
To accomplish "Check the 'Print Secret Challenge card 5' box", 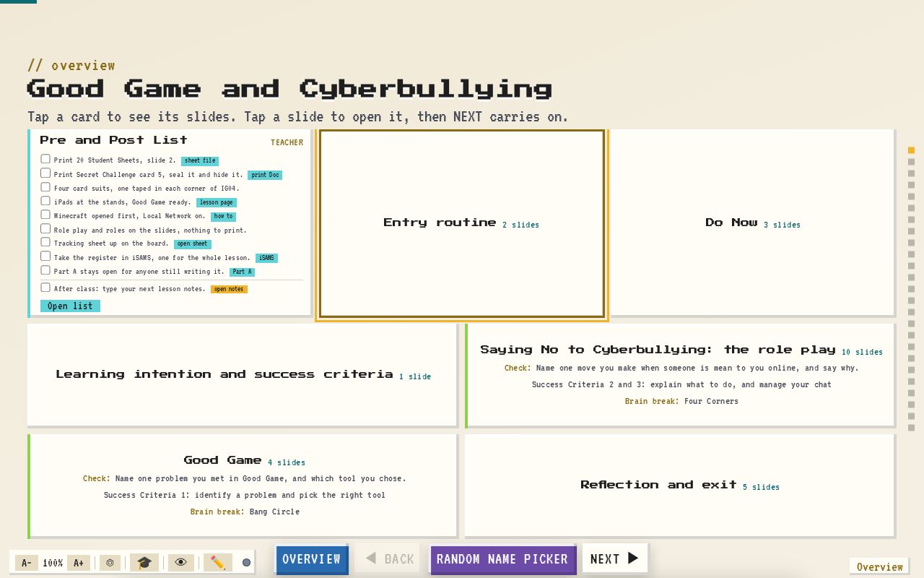I will coord(45,173).
